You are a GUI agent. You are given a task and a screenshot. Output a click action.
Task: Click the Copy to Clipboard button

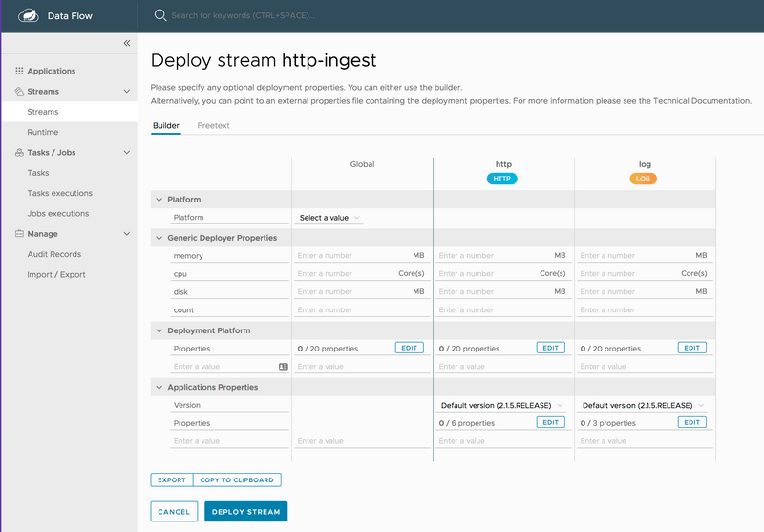tap(237, 479)
